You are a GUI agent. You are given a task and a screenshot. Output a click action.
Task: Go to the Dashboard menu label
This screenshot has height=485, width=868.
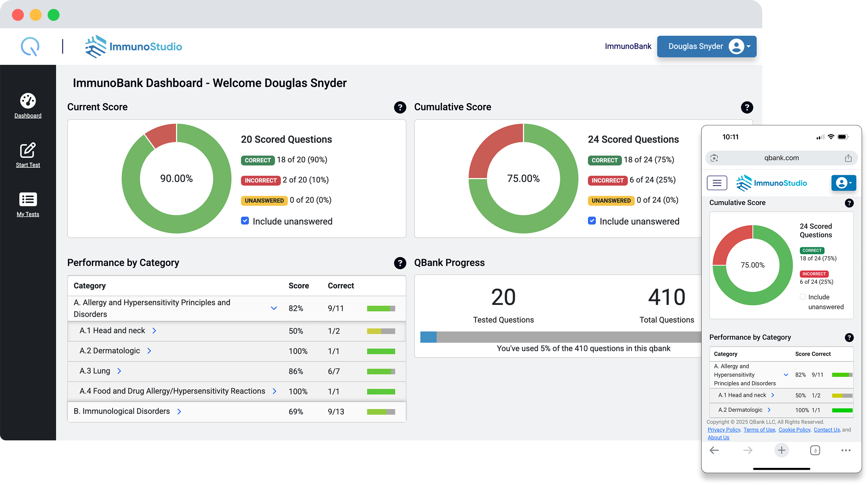tap(28, 116)
